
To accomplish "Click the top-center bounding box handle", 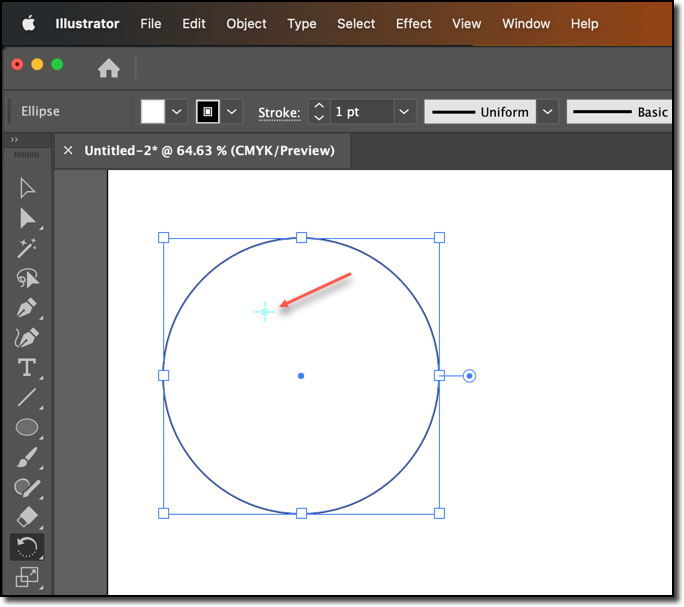I will [301, 237].
